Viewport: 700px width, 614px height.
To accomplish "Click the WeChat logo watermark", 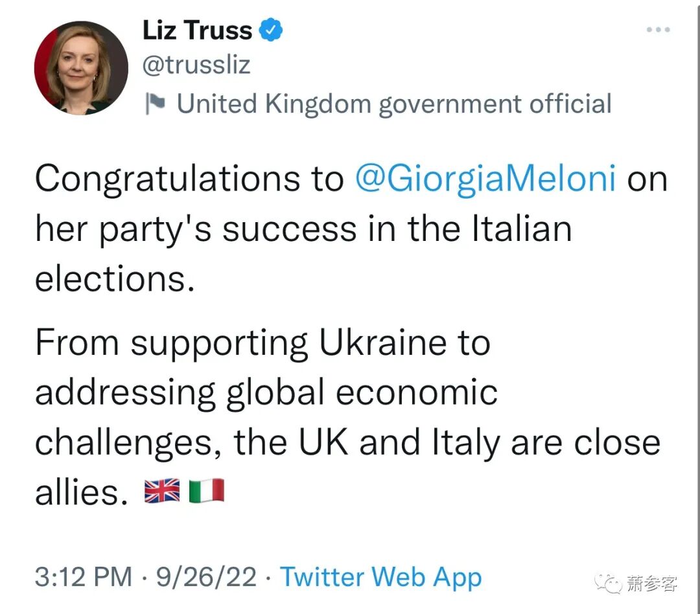I will click(609, 583).
